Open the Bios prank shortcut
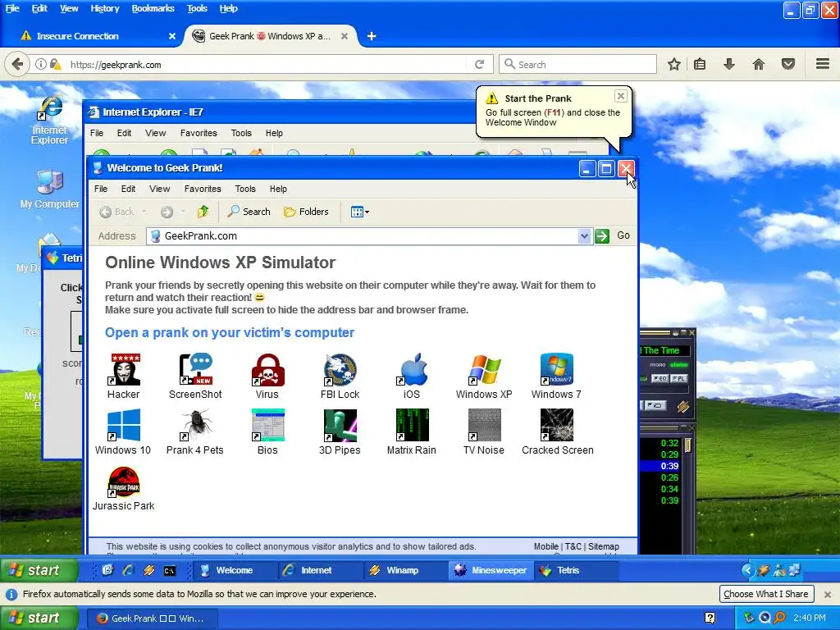840x630 pixels. click(267, 431)
